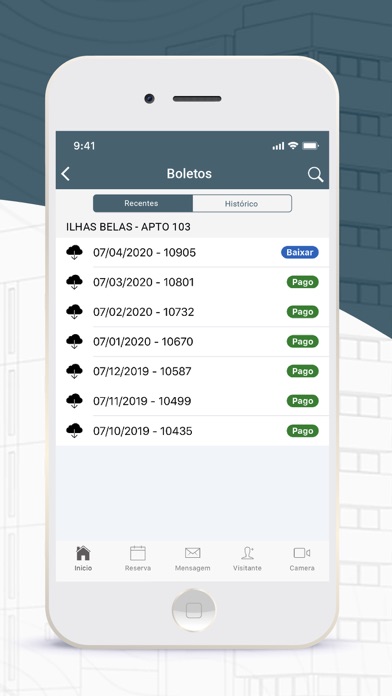Select row text 07/01/2020 - 10670

(x=143, y=342)
